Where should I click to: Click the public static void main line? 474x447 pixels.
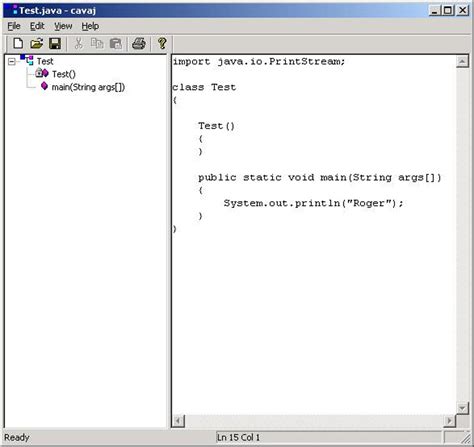click(x=320, y=178)
